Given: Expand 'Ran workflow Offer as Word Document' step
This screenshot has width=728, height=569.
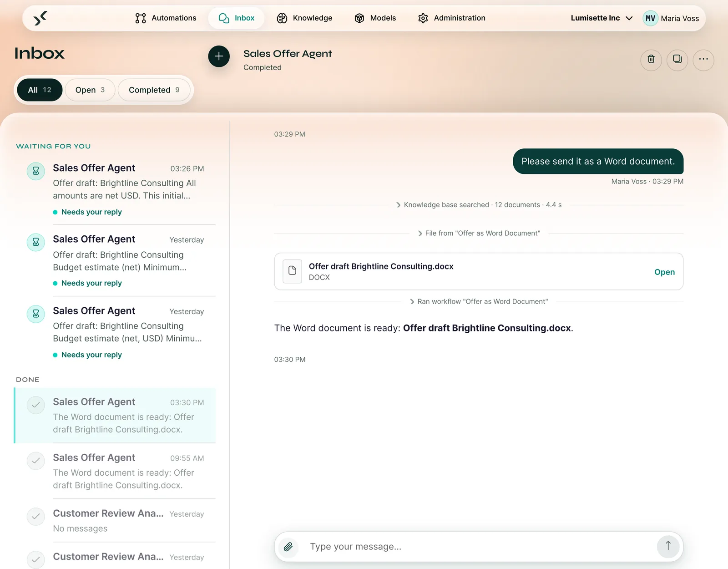Looking at the screenshot, I should tap(479, 301).
